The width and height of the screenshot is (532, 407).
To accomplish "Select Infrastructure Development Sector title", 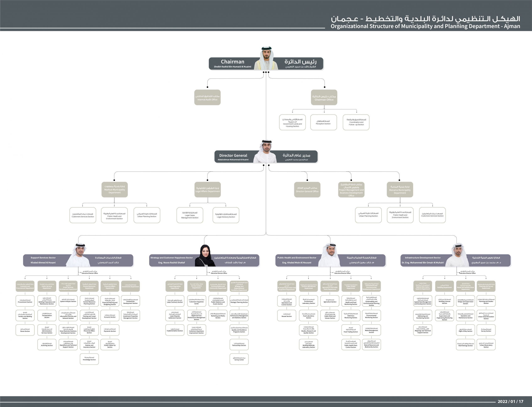I will coord(423,258).
